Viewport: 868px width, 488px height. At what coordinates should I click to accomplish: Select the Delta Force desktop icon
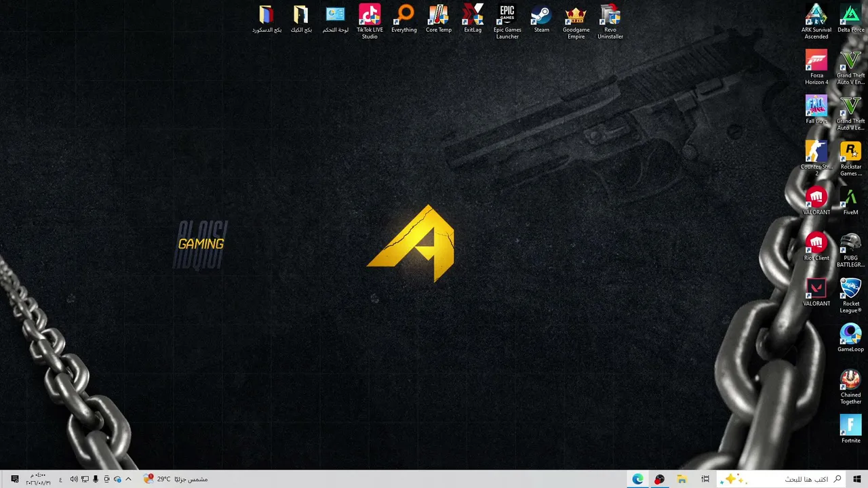pos(850,19)
